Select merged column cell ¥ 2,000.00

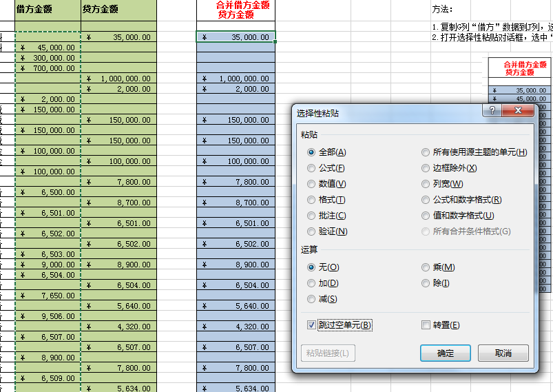(236, 89)
